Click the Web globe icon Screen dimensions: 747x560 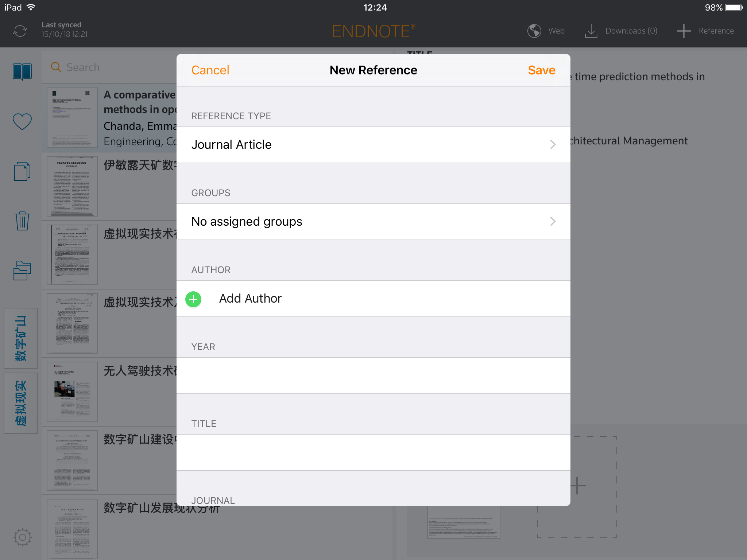(x=534, y=31)
